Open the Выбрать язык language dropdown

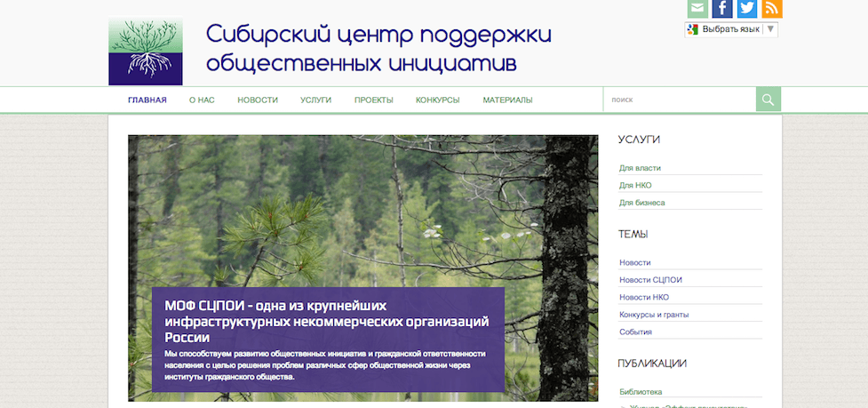(x=732, y=29)
